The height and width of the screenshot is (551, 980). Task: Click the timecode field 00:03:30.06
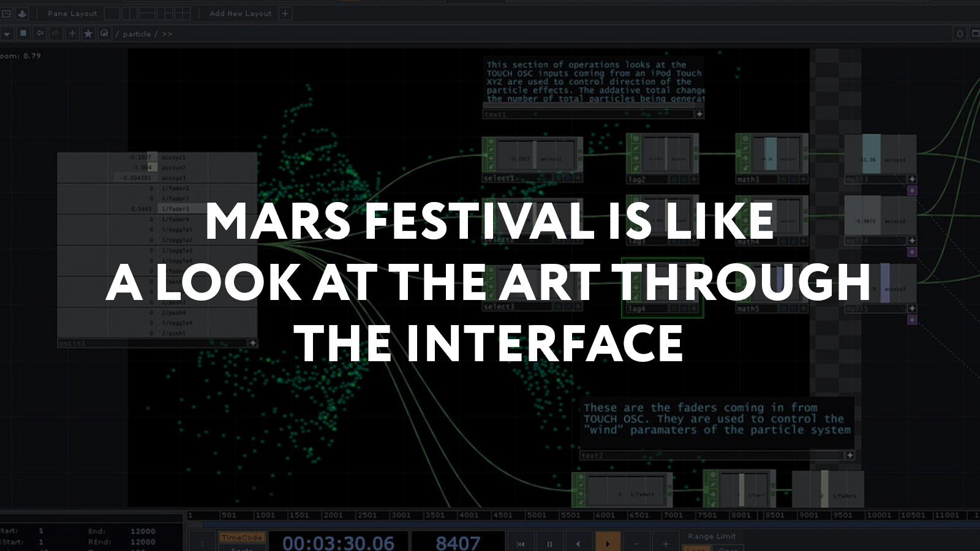tap(338, 542)
